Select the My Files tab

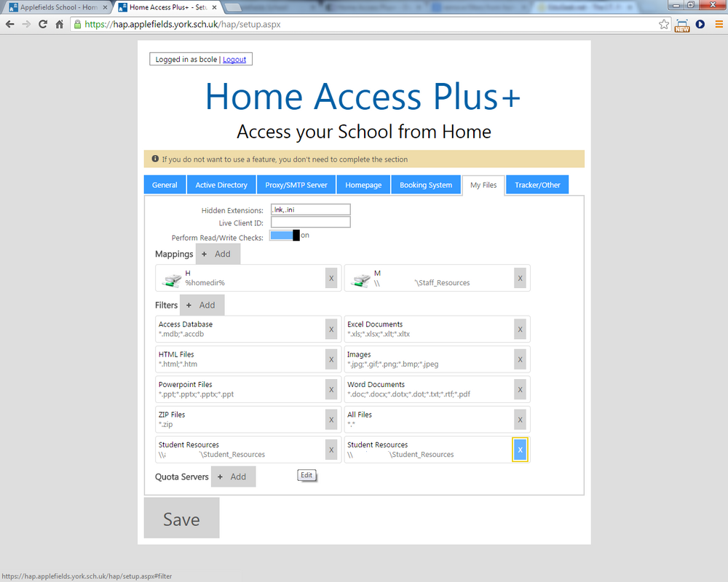tap(483, 186)
